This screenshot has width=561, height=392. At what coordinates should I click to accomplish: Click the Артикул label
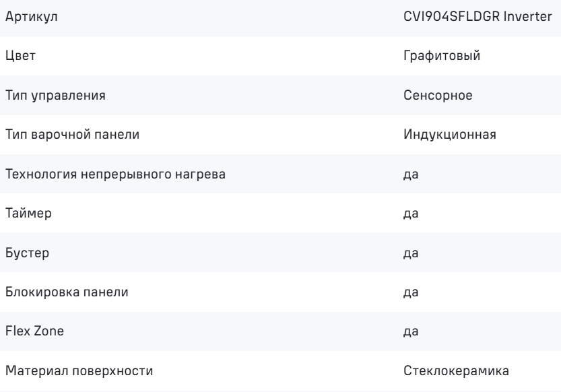(x=32, y=17)
